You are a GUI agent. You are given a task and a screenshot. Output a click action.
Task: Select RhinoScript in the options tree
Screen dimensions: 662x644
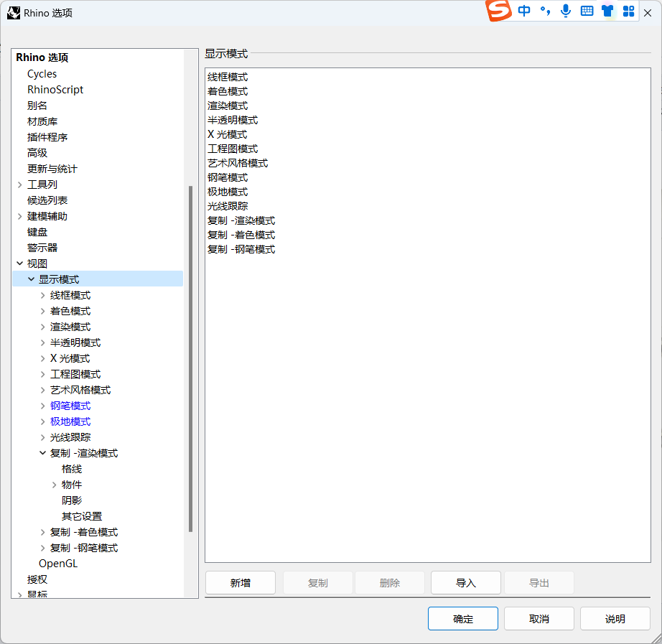click(55, 90)
